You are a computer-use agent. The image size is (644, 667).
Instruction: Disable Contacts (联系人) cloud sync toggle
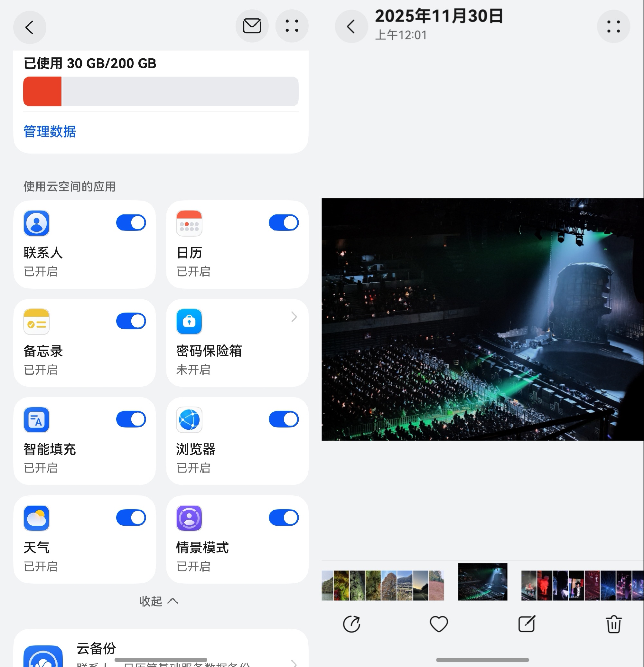(131, 223)
